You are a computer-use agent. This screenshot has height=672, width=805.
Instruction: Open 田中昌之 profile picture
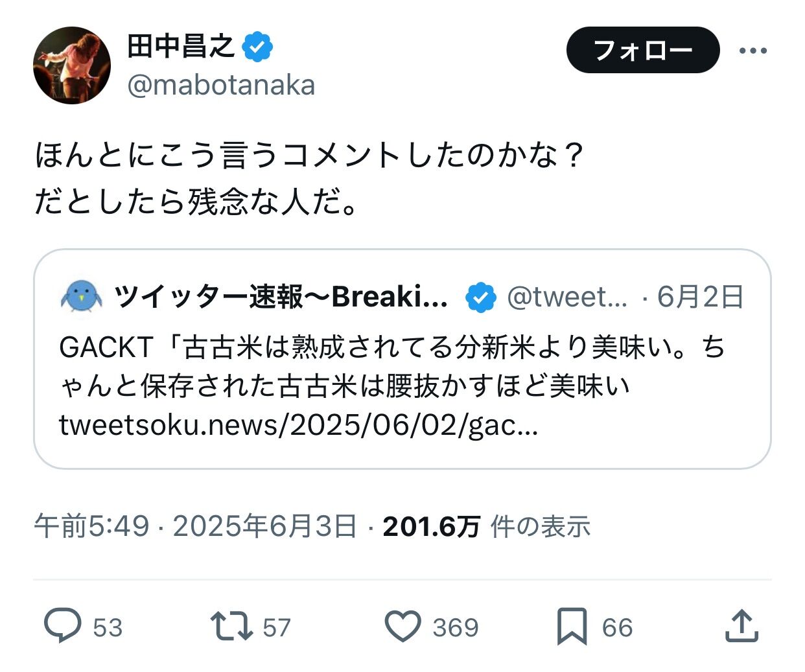[72, 65]
